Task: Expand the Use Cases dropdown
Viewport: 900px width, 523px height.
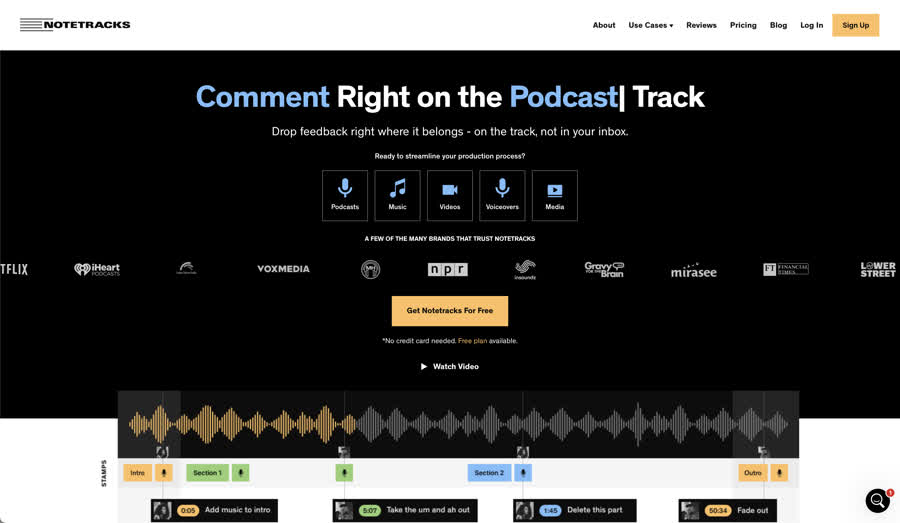Action: click(650, 25)
